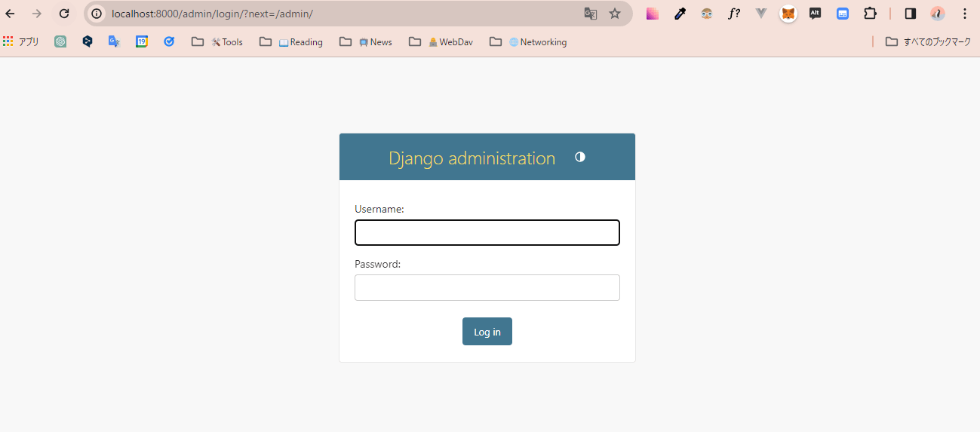
Task: Open the blue checkmark tasks bookmark
Action: pyautogui.click(x=169, y=42)
